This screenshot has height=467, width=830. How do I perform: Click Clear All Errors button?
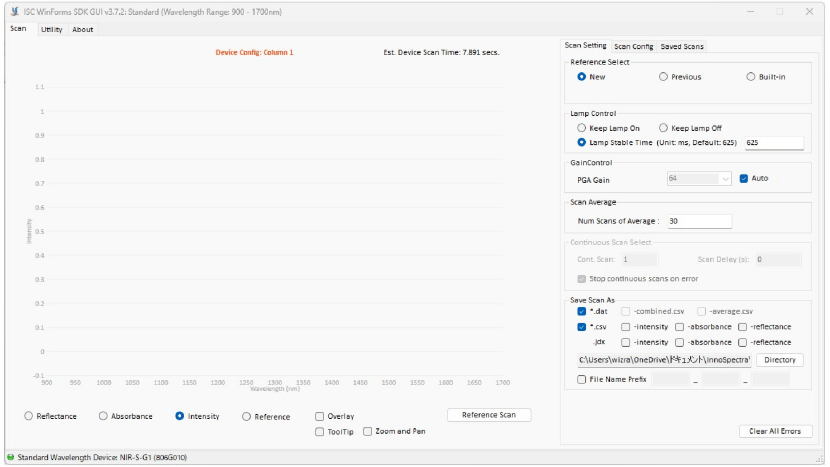[775, 431]
